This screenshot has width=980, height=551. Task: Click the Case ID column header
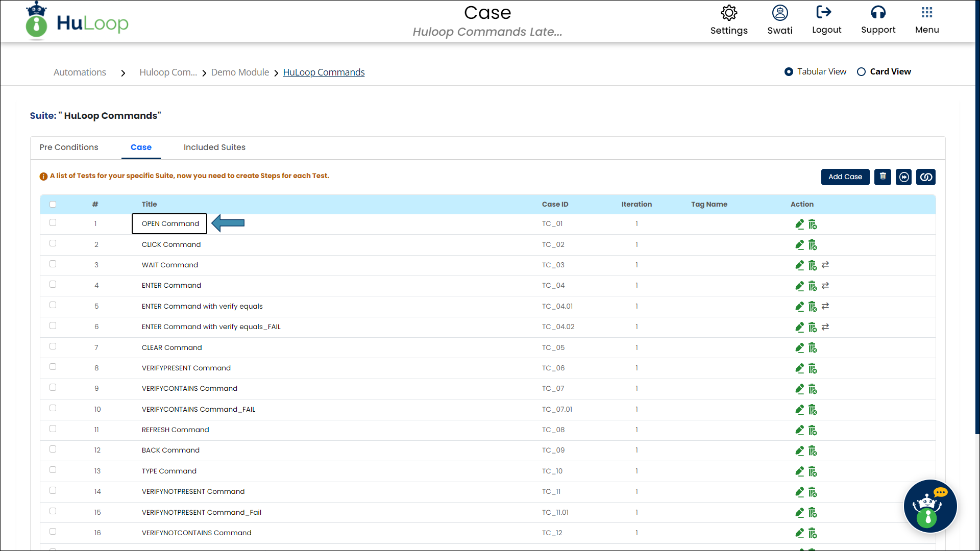point(555,205)
